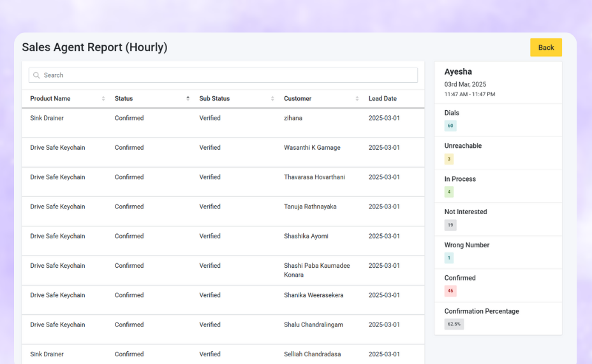Viewport: 592px width, 364px height.
Task: Select the Not Interested badge 19
Action: point(450,225)
